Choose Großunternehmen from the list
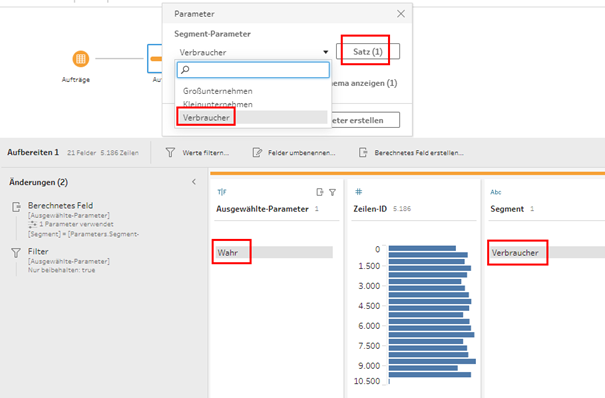This screenshot has width=605, height=398. tap(218, 91)
